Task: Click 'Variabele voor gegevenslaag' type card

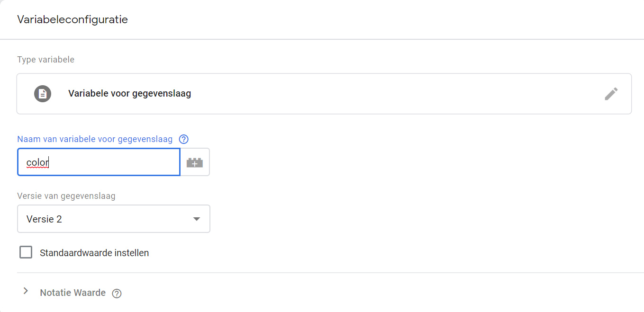Action: [129, 94]
